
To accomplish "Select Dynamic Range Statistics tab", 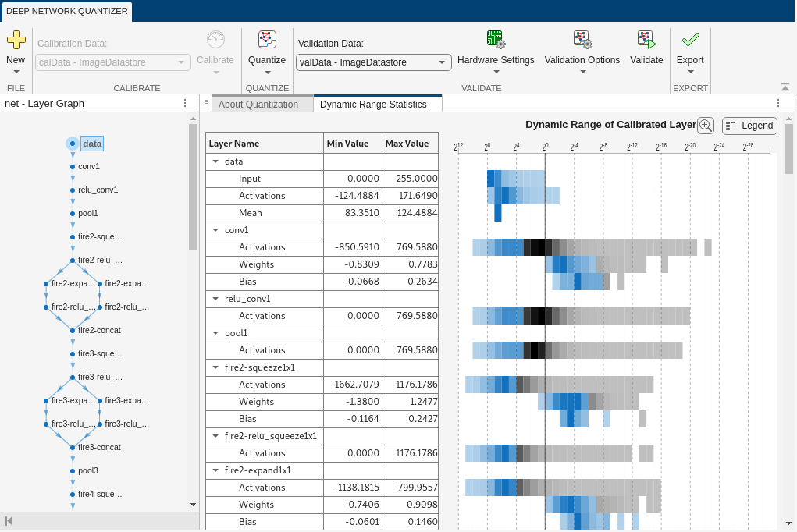I will [373, 104].
